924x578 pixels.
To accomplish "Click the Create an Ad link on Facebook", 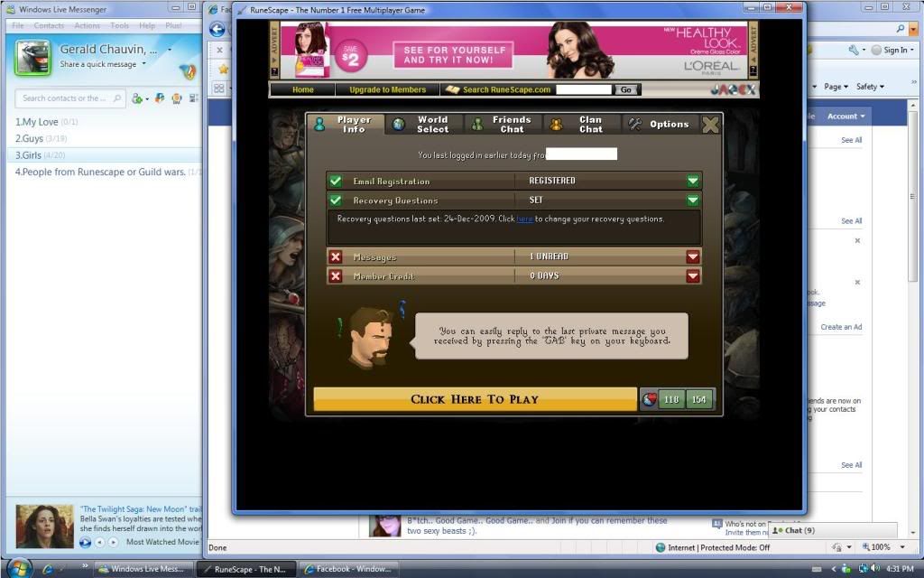I will (841, 327).
